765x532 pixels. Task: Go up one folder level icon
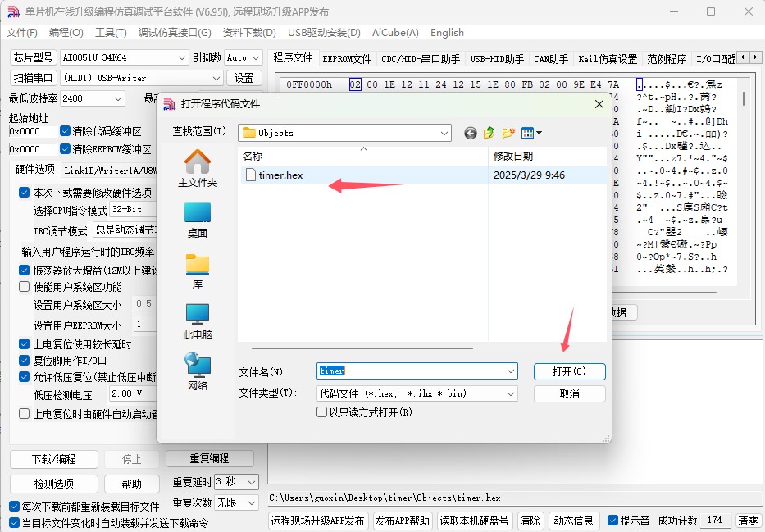click(x=489, y=133)
